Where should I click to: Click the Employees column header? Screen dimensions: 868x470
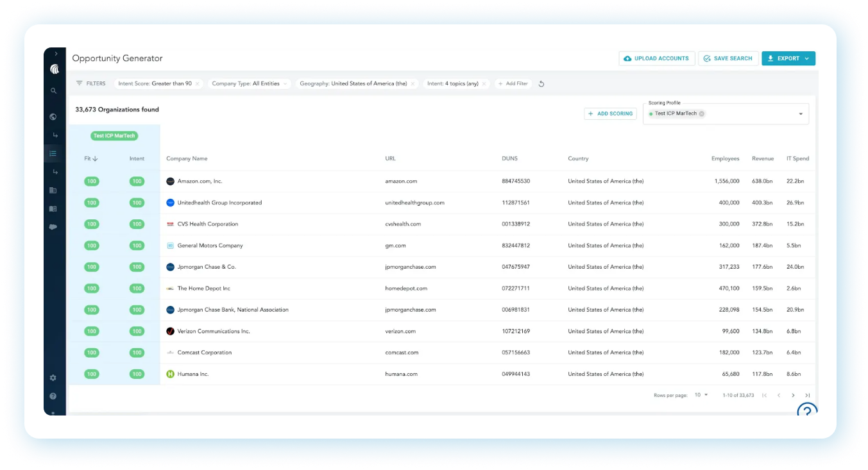[x=726, y=158]
